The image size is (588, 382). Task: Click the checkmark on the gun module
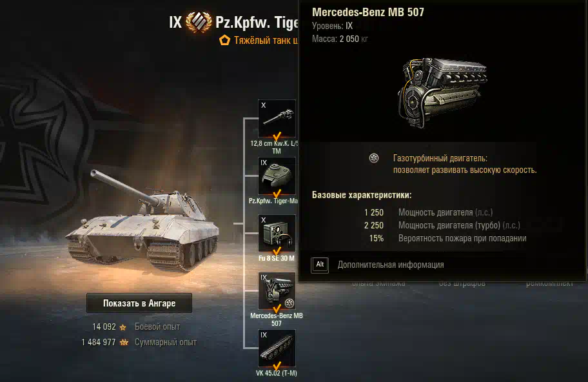pyautogui.click(x=277, y=136)
